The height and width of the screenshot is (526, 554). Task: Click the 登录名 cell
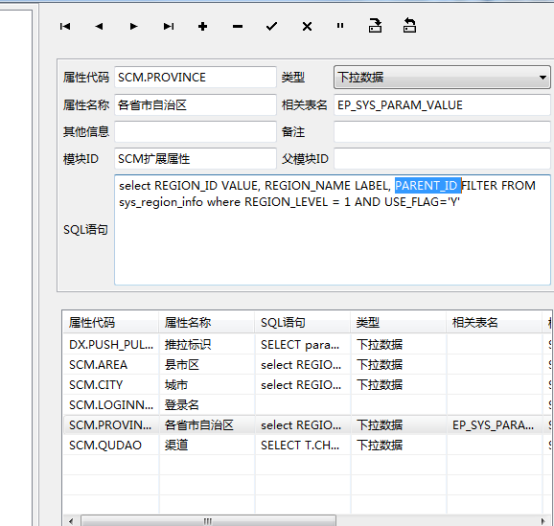click(x=207, y=405)
